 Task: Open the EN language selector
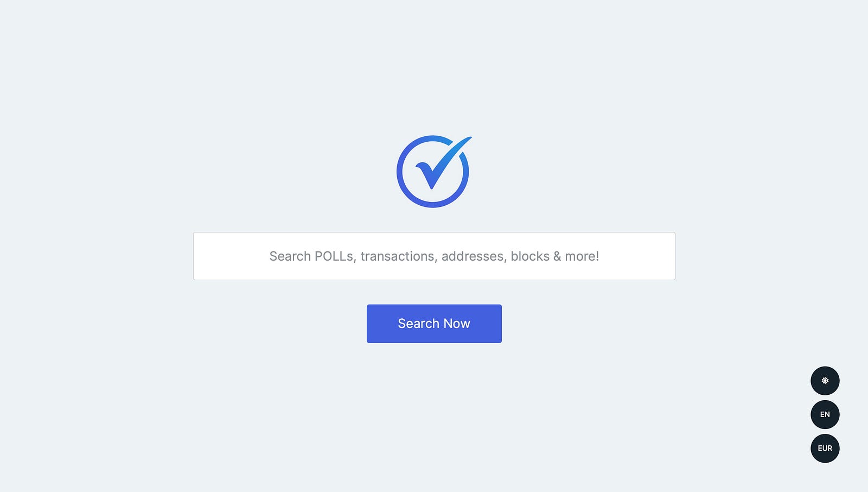pyautogui.click(x=825, y=414)
